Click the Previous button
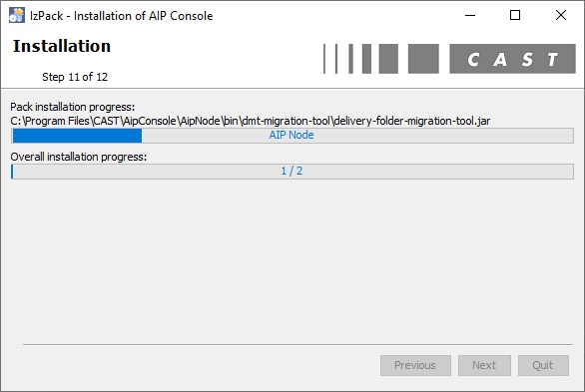Image resolution: width=585 pixels, height=392 pixels. pyautogui.click(x=415, y=365)
